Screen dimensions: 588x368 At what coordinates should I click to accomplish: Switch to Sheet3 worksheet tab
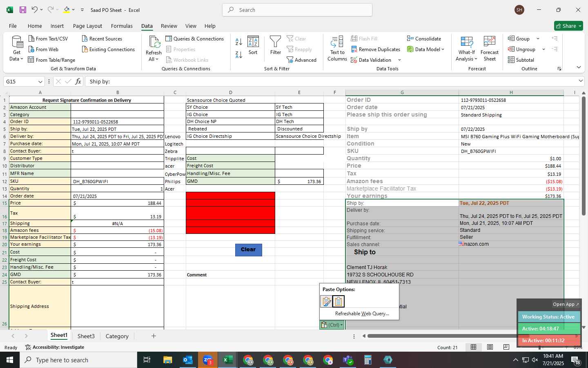click(x=86, y=336)
